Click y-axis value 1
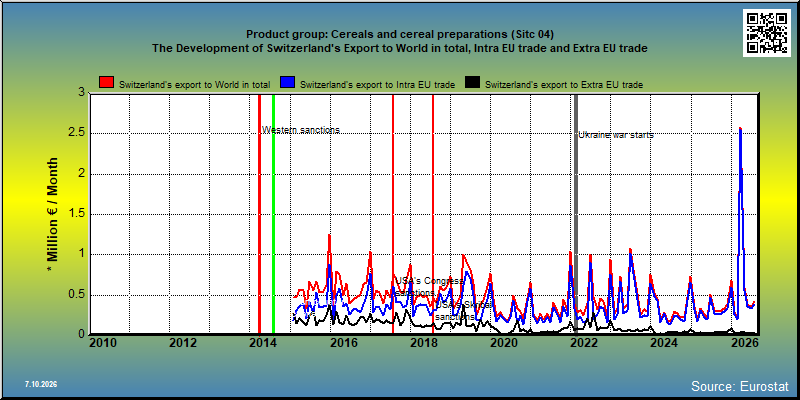Image resolution: width=800 pixels, height=400 pixels. pyautogui.click(x=82, y=255)
